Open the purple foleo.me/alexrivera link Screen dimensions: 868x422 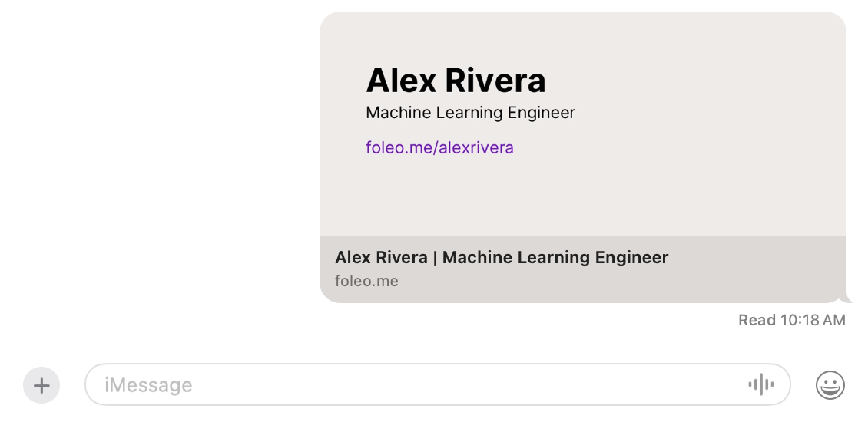[x=439, y=147]
